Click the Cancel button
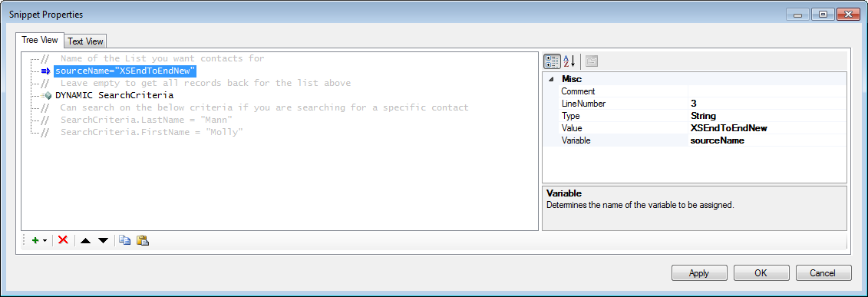Screen dimensions: 868x297 [823, 272]
